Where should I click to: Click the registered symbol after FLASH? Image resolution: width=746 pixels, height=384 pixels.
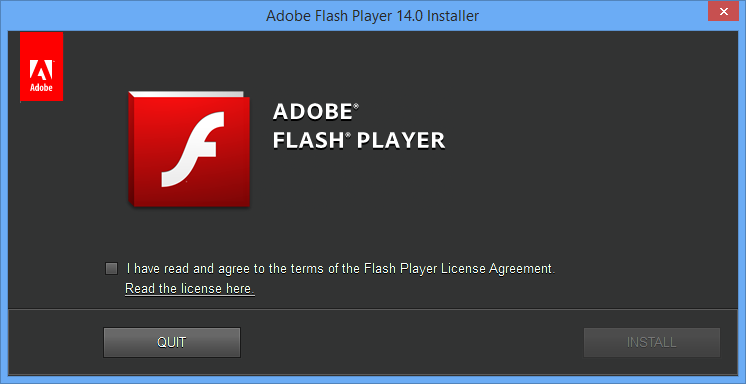[x=348, y=135]
